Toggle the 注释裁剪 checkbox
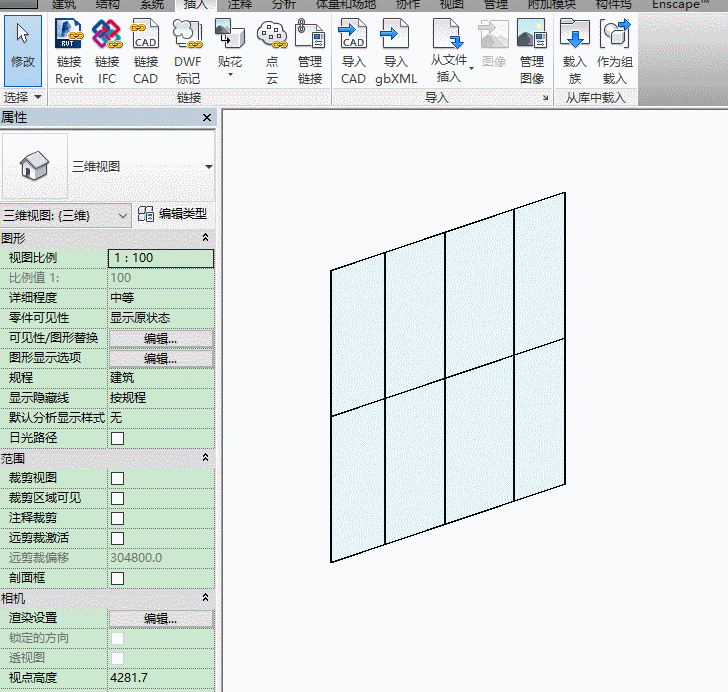Viewport: 728px width, 692px height. (x=117, y=518)
